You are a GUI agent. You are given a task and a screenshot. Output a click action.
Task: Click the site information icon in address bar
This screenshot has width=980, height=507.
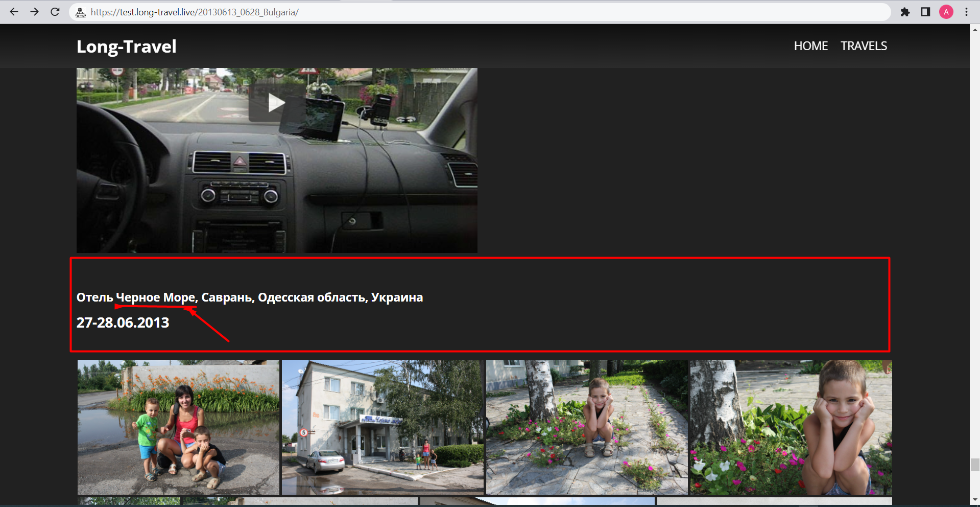click(81, 12)
